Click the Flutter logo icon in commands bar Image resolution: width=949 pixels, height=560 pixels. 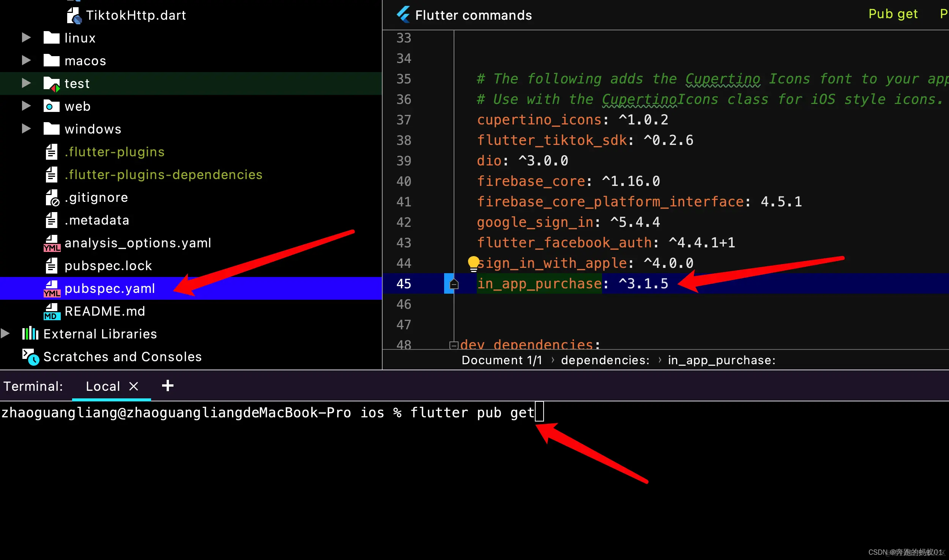403,15
